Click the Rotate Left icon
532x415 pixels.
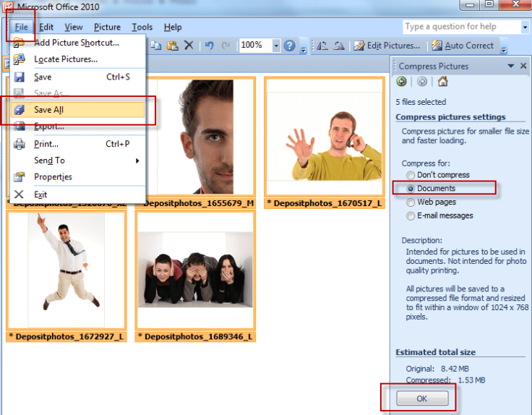pos(322,46)
